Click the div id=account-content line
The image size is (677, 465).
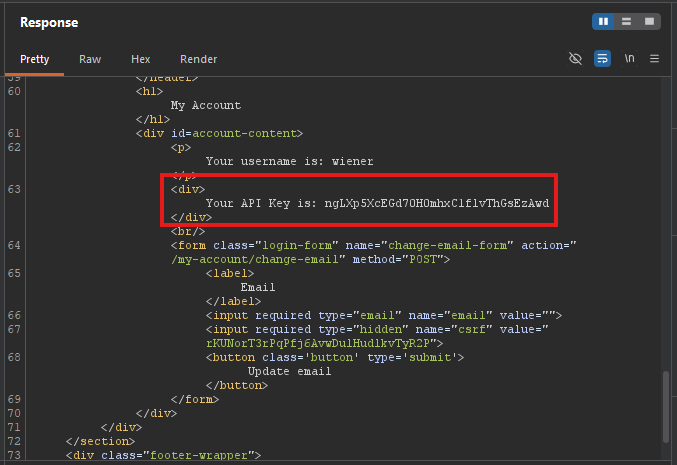219,133
